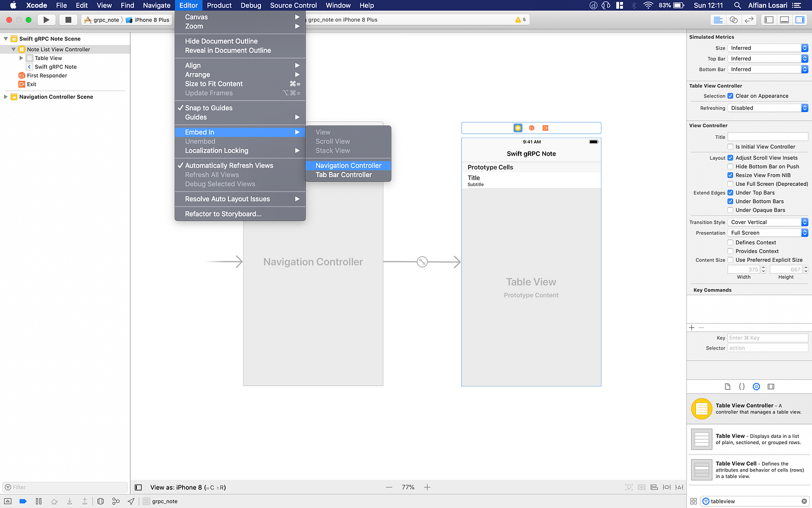812x508 pixels.
Task: Open the Version editor with the arrows icon
Action: point(749,19)
